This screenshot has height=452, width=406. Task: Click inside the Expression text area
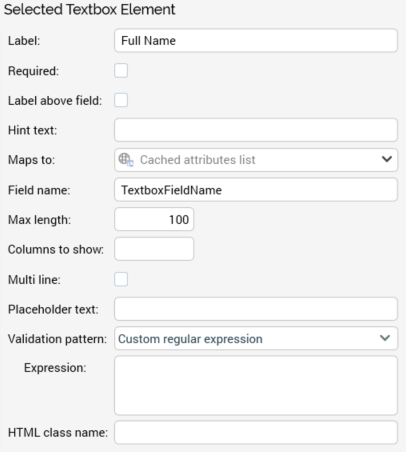pos(256,386)
